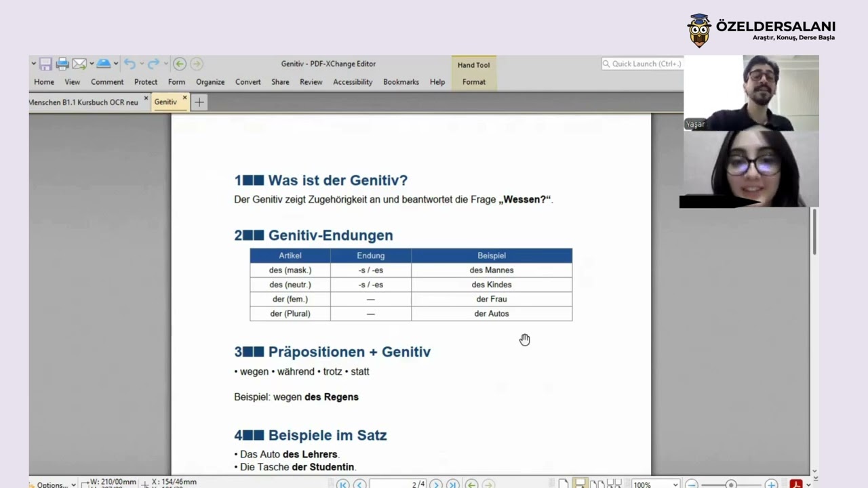
Task: Go to next view with top arrow
Action: pos(197,64)
